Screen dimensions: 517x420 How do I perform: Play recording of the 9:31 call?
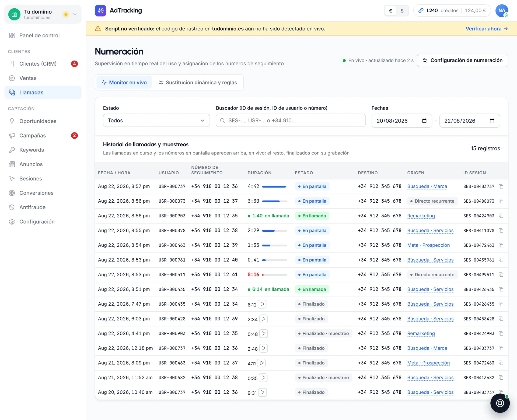[262, 392]
